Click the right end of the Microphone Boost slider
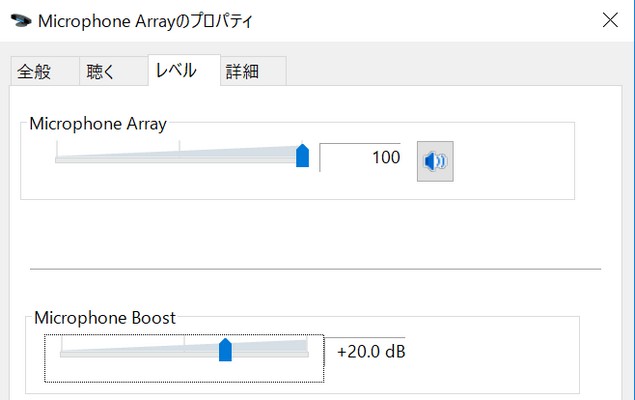Image resolution: width=635 pixels, height=400 pixels. pos(306,351)
